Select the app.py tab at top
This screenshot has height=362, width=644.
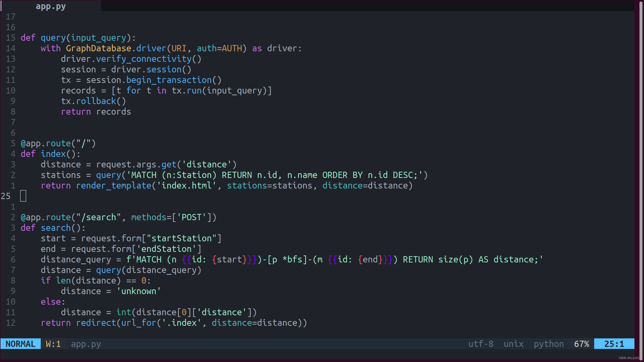[x=51, y=6]
